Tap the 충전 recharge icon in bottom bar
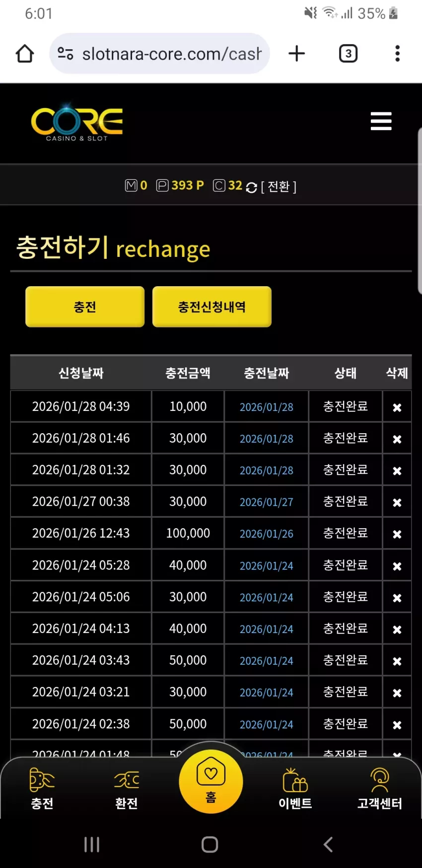The image size is (422, 868). point(42,789)
